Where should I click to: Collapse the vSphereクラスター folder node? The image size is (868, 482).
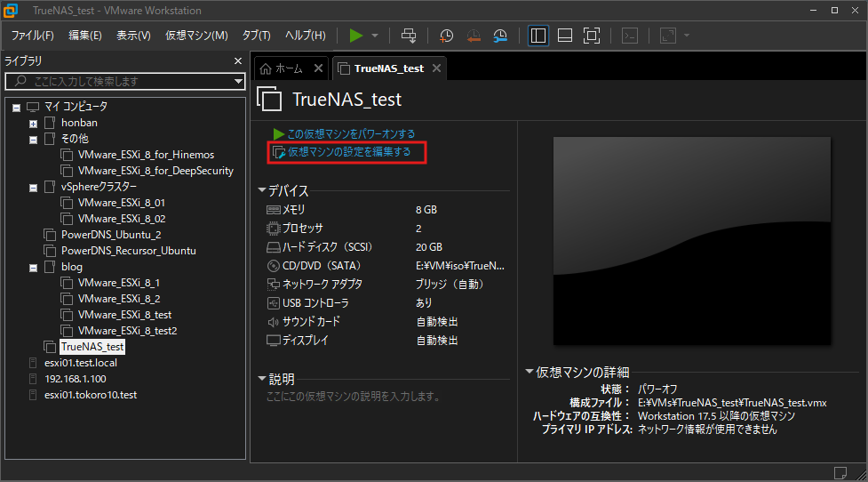coord(33,188)
